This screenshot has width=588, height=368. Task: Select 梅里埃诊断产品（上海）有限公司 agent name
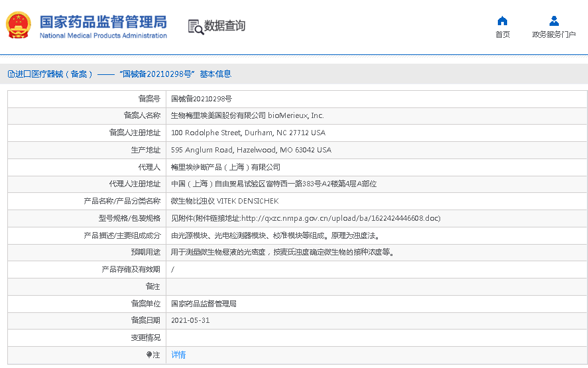225,167
